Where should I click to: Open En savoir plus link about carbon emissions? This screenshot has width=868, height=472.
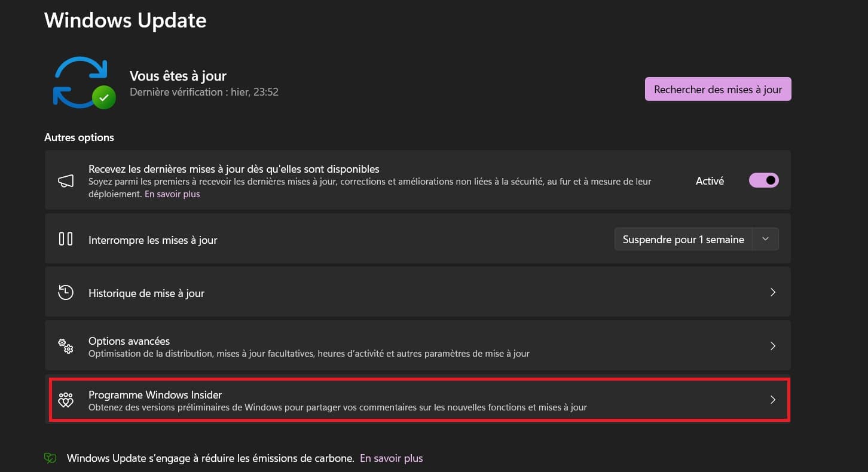[391, 458]
